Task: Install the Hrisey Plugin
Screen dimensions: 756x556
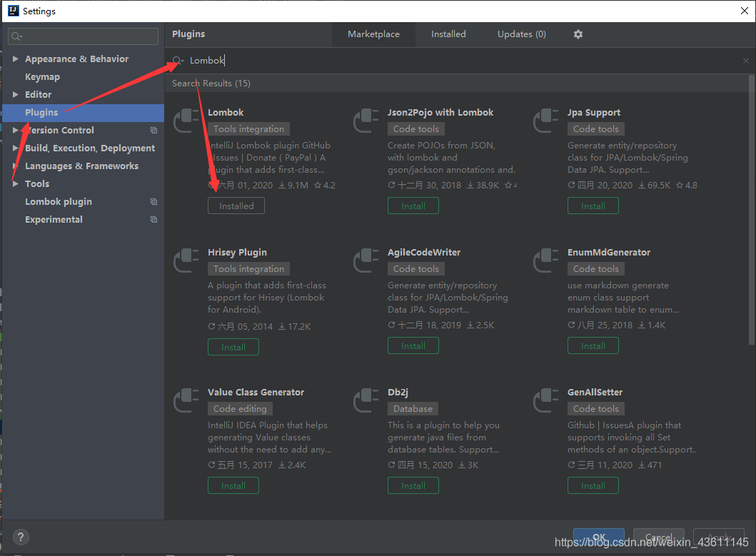Action: click(x=233, y=347)
